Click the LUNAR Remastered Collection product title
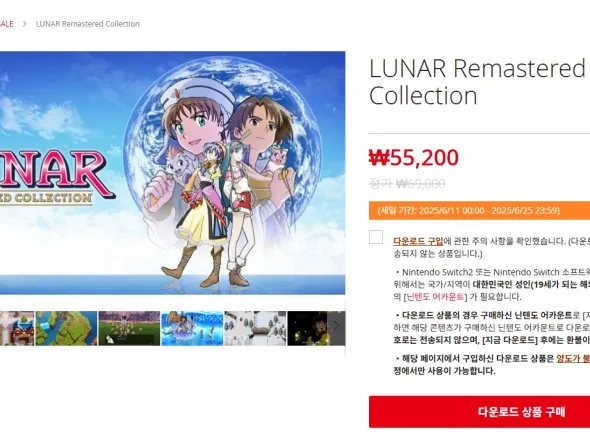The height and width of the screenshot is (442, 590). [x=477, y=82]
